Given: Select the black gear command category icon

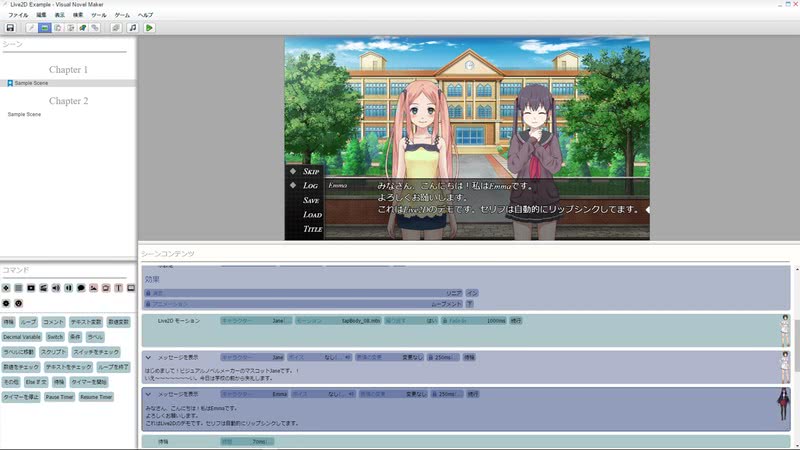Looking at the screenshot, I should [6, 304].
